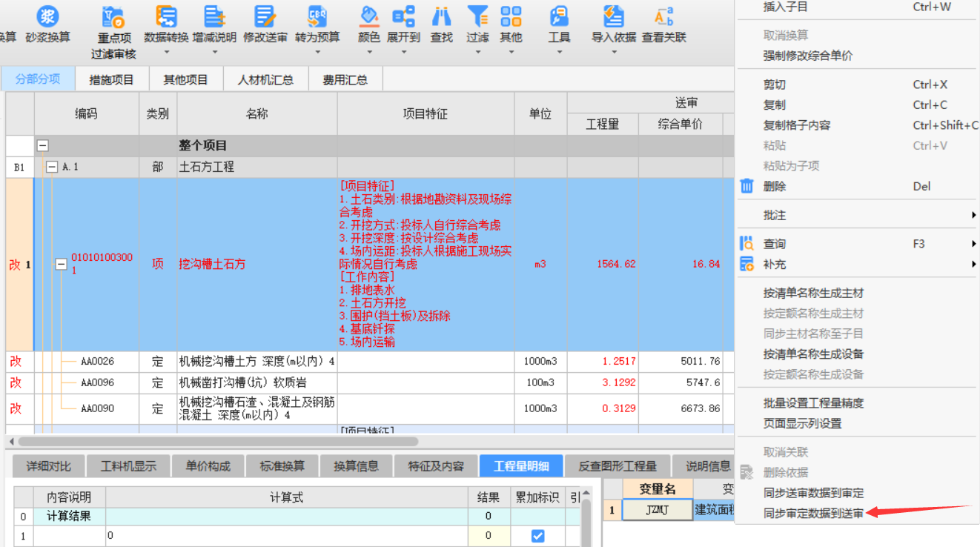This screenshot has height=547, width=980.
Task: Open 反查图形工程量 bottom tab
Action: [618, 465]
